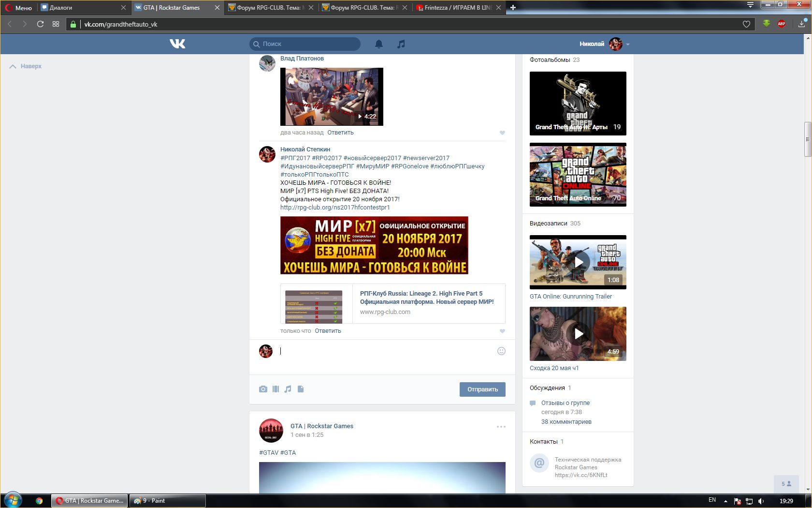This screenshot has height=508, width=812.
Task: Click the #РПГ2017 hashtag
Action: [x=295, y=158]
